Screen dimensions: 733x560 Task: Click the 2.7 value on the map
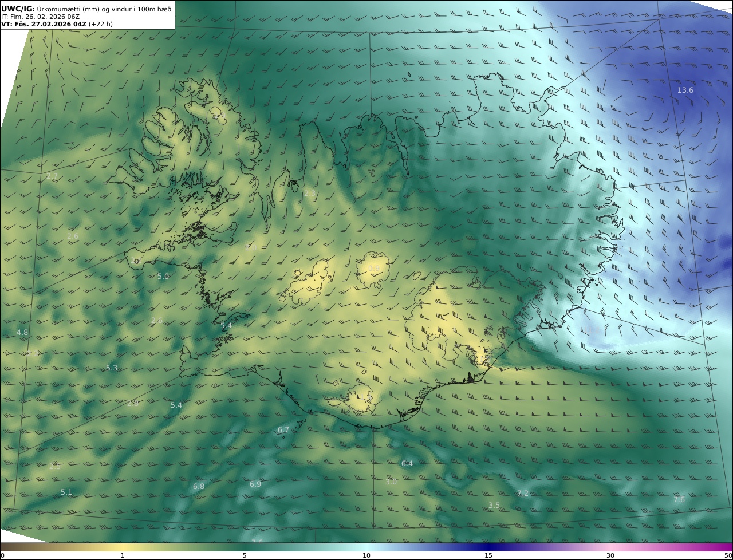point(52,176)
